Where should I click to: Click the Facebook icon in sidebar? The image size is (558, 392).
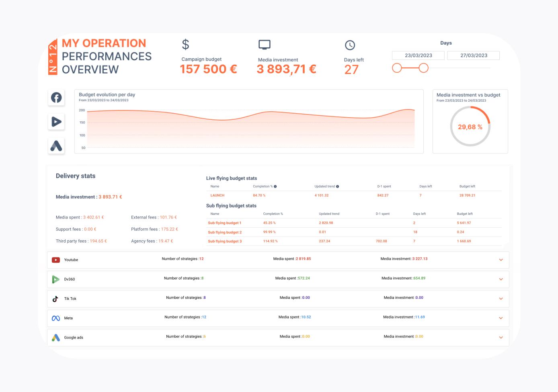(x=56, y=98)
